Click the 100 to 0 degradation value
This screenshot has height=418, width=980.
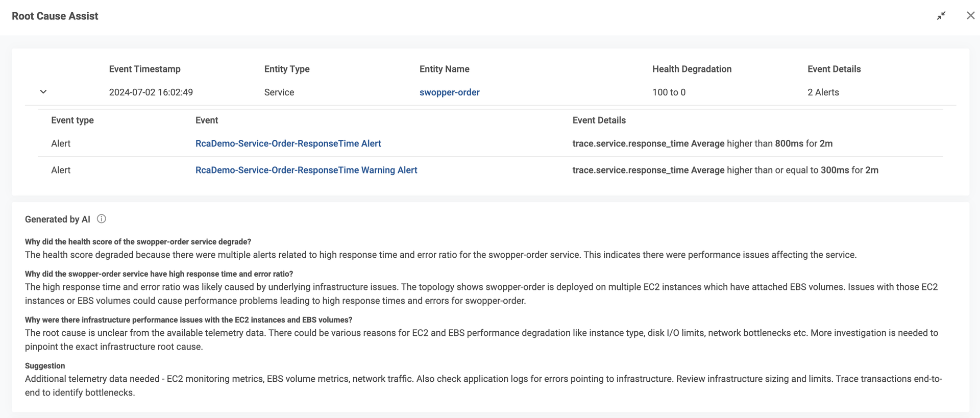click(x=669, y=92)
